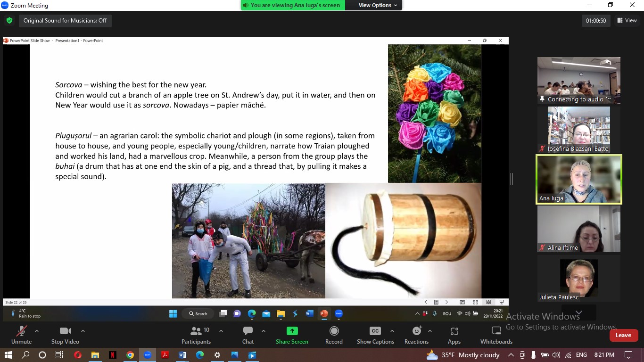
Task: Open the View Options dropdown
Action: [378, 5]
